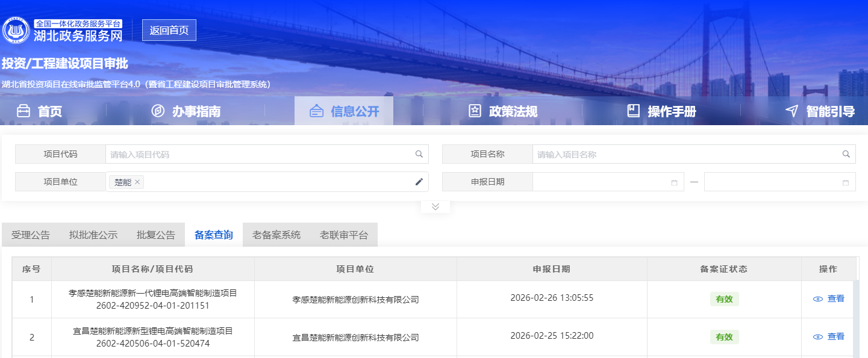Click the 返回首页 button
868x358 pixels.
169,30
